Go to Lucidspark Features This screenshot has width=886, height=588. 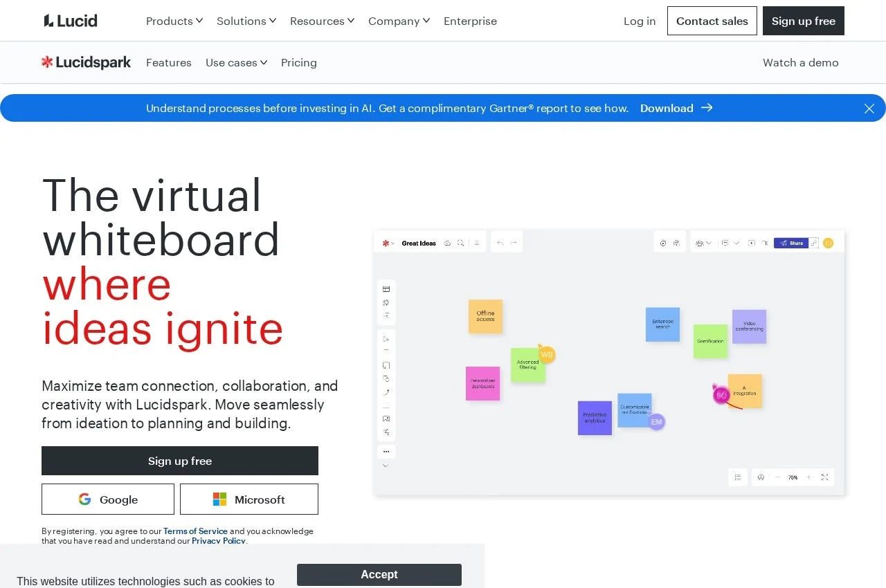[169, 62]
